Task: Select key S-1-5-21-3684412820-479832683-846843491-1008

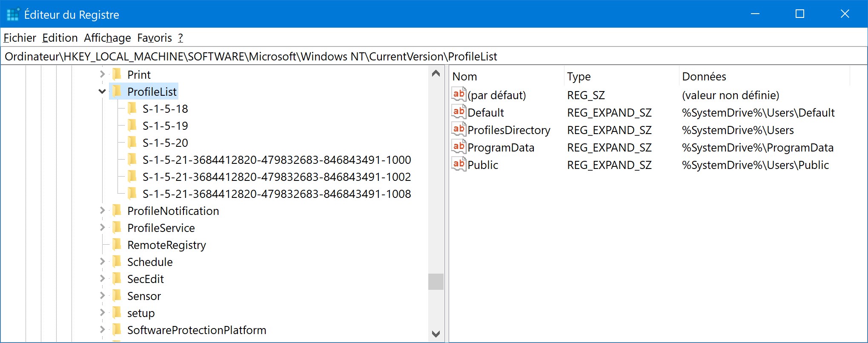Action: pos(277,194)
